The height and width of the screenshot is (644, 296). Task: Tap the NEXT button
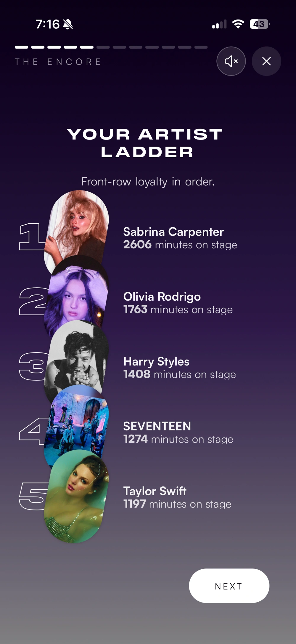coord(229,586)
